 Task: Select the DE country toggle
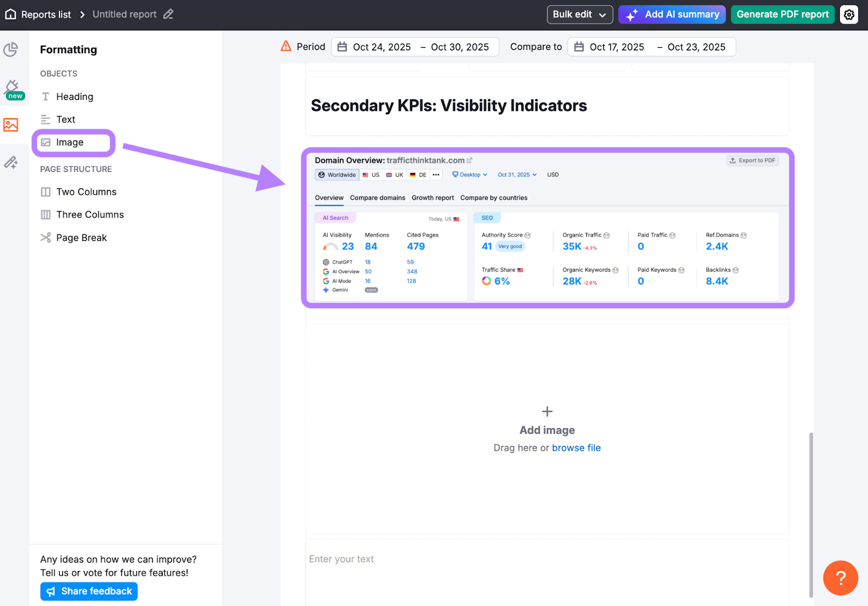point(417,175)
